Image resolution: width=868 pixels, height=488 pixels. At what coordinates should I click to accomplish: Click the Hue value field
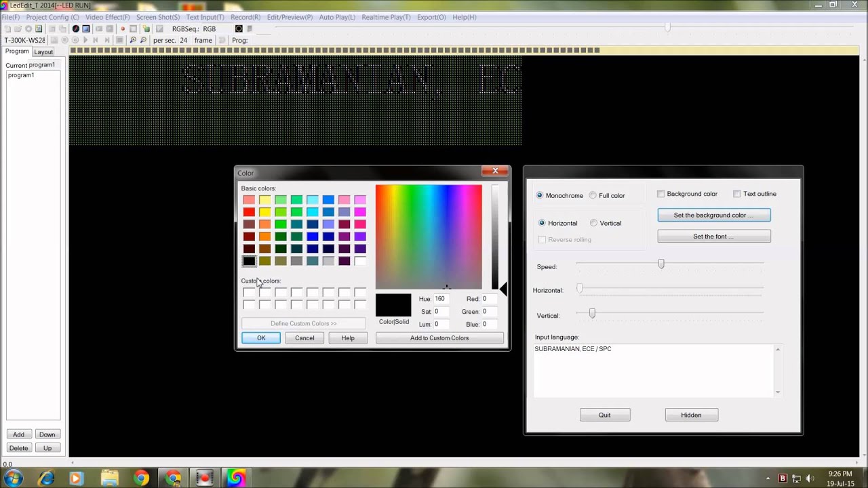[441, 299]
